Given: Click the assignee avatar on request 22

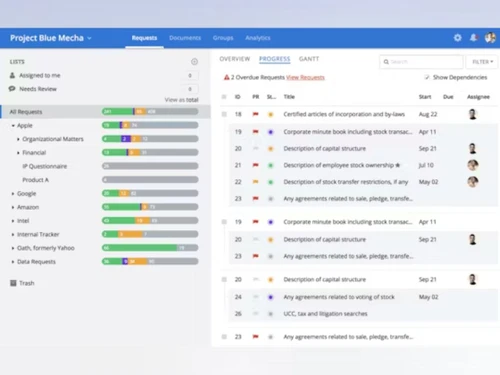Looking at the screenshot, I should tap(473, 182).
